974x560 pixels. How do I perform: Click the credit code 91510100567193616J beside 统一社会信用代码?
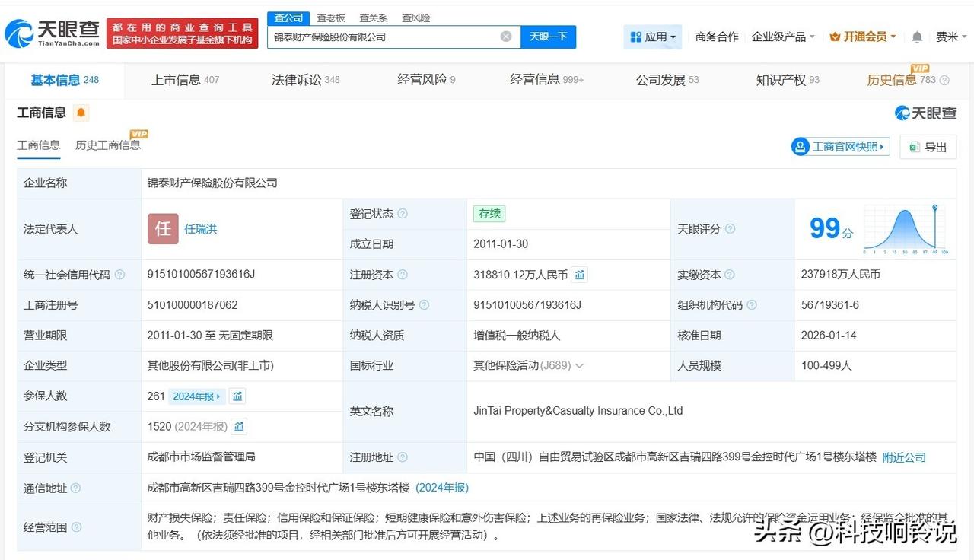point(201,275)
